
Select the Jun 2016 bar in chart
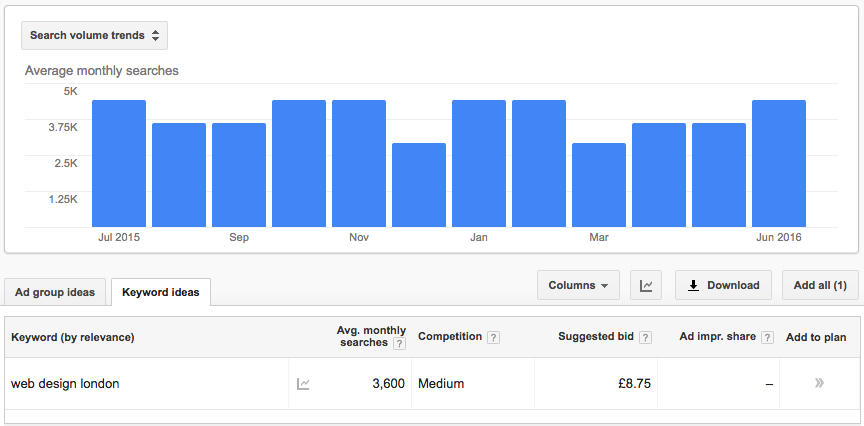(779, 164)
